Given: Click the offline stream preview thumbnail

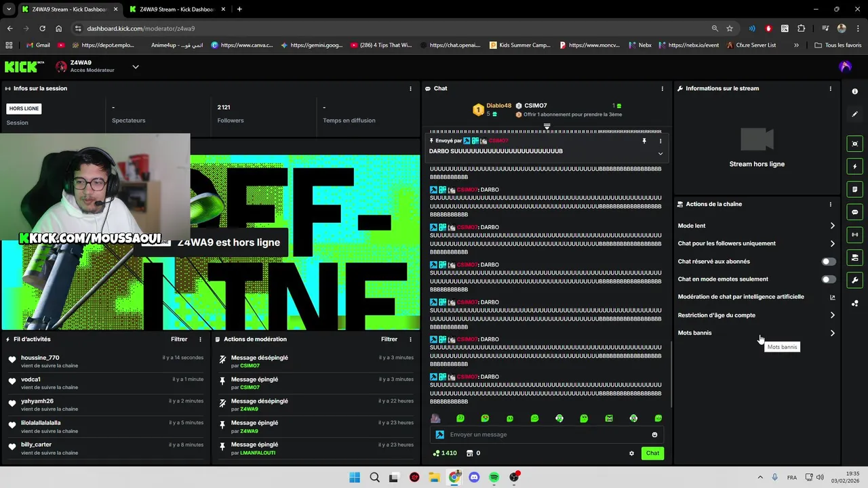Looking at the screenshot, I should click(757, 140).
